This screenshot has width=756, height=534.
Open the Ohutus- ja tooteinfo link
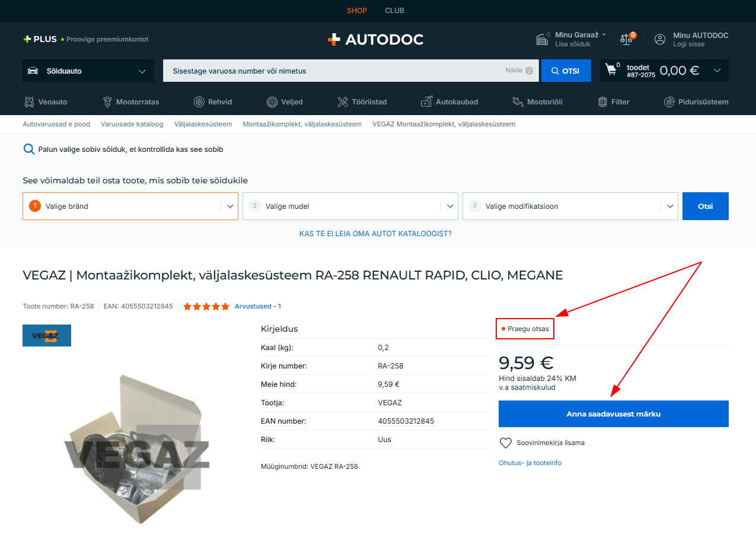[x=530, y=463]
